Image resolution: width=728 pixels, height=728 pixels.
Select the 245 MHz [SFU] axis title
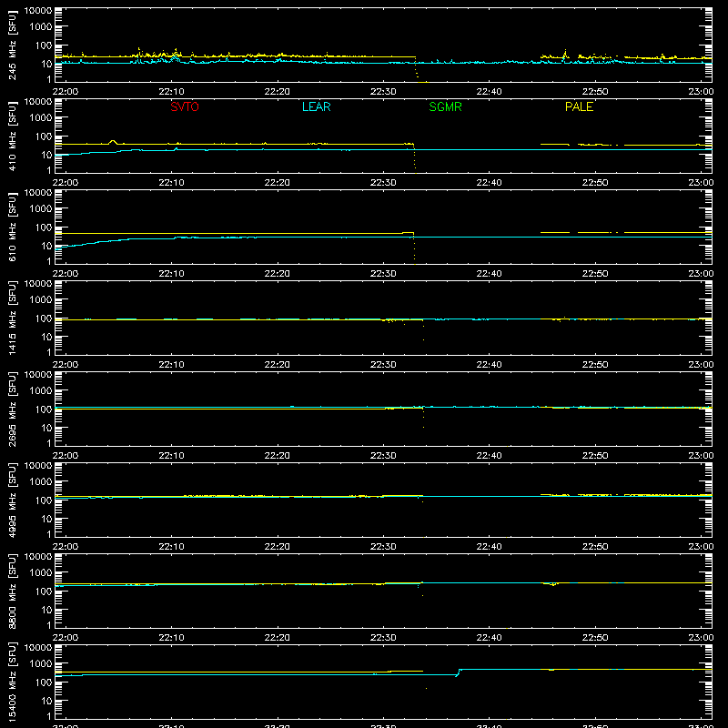(x=13, y=45)
